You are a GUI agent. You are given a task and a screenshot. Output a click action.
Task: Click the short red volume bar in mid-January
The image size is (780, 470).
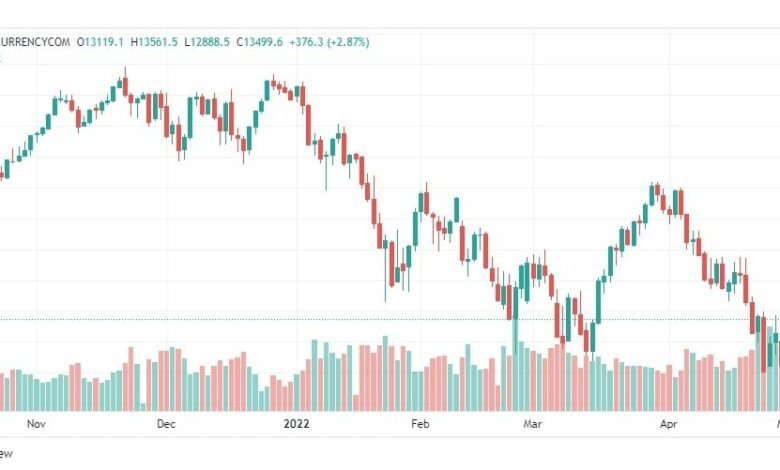click(356, 403)
